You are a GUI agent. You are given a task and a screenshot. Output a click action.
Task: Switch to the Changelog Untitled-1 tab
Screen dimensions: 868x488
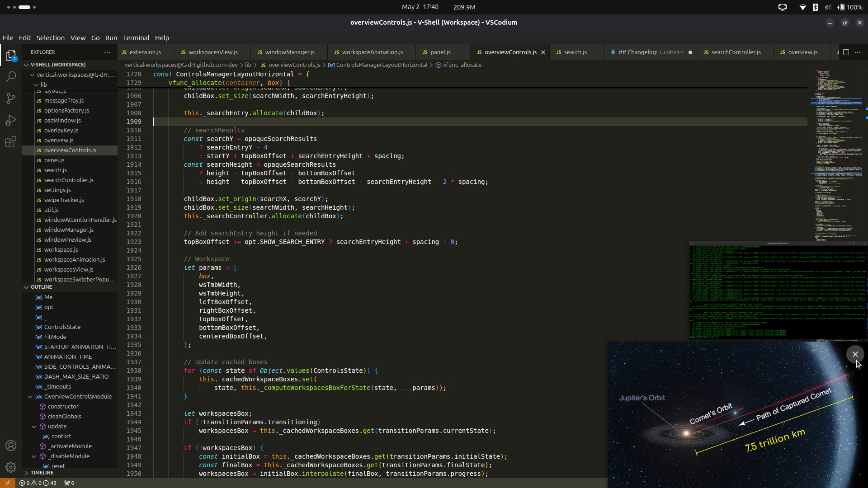pos(651,52)
